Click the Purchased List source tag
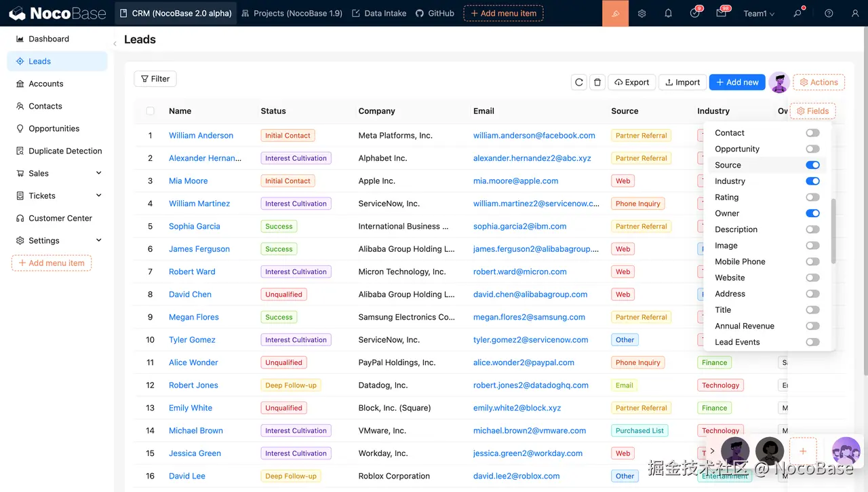 pos(639,431)
